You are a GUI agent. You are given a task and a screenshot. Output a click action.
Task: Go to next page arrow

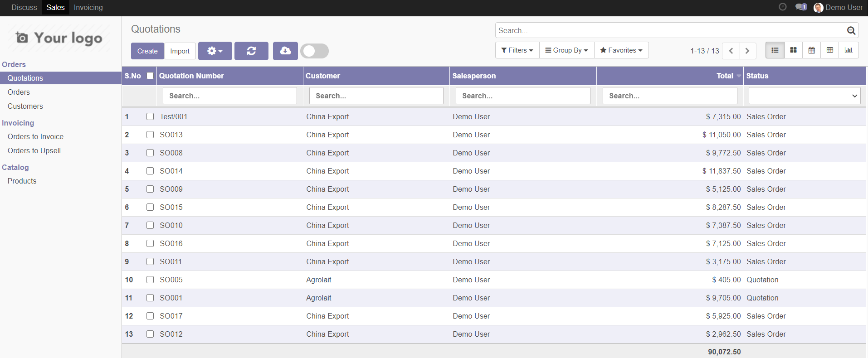click(x=747, y=51)
